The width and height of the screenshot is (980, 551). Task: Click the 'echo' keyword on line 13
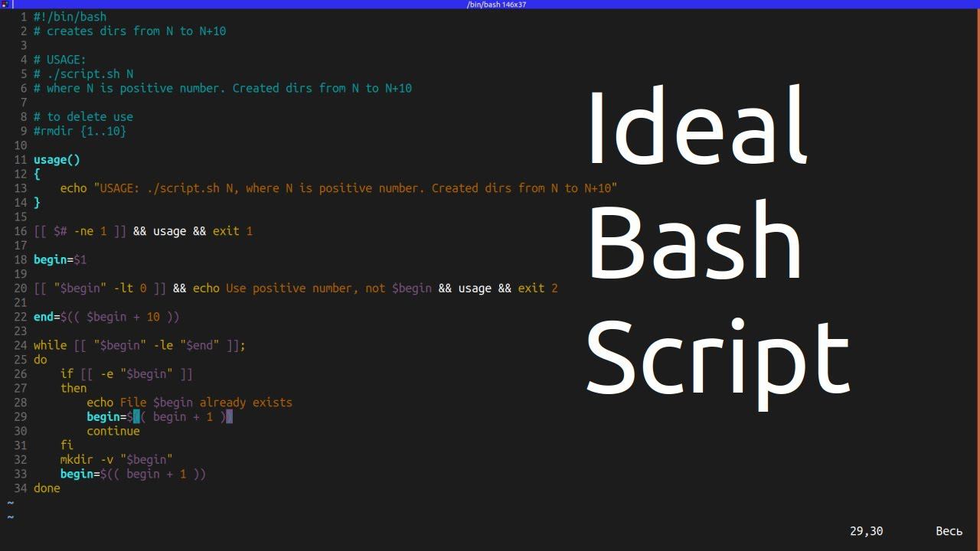coord(73,188)
